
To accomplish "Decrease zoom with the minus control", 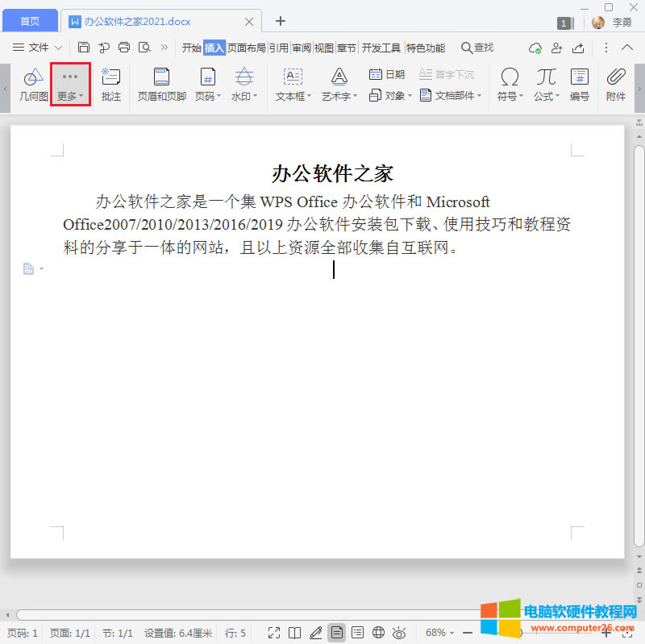I will [466, 633].
